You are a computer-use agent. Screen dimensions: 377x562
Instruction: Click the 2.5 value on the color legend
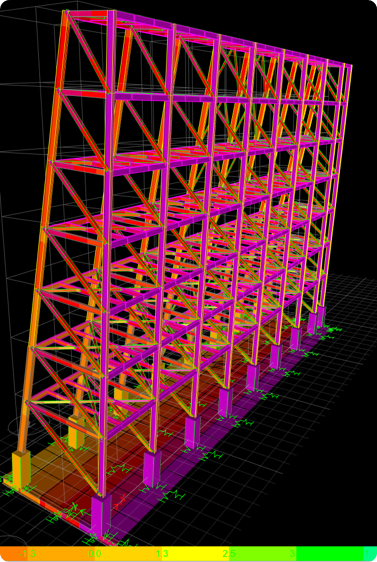pyautogui.click(x=229, y=554)
